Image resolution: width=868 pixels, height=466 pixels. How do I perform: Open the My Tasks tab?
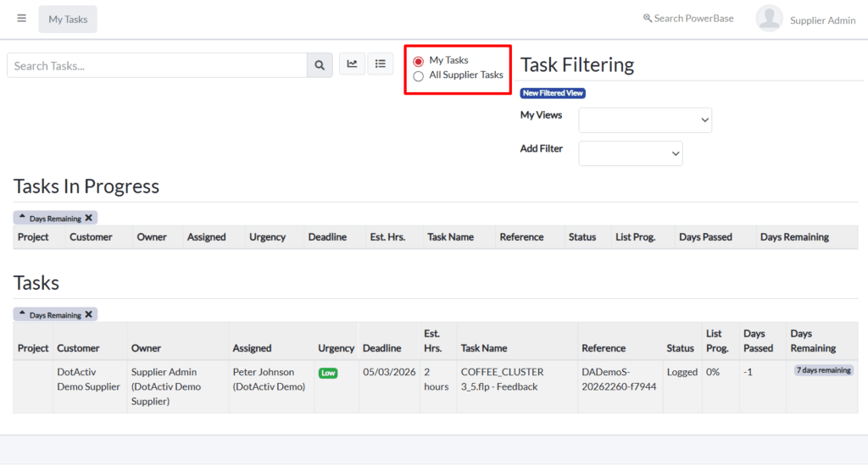point(68,19)
